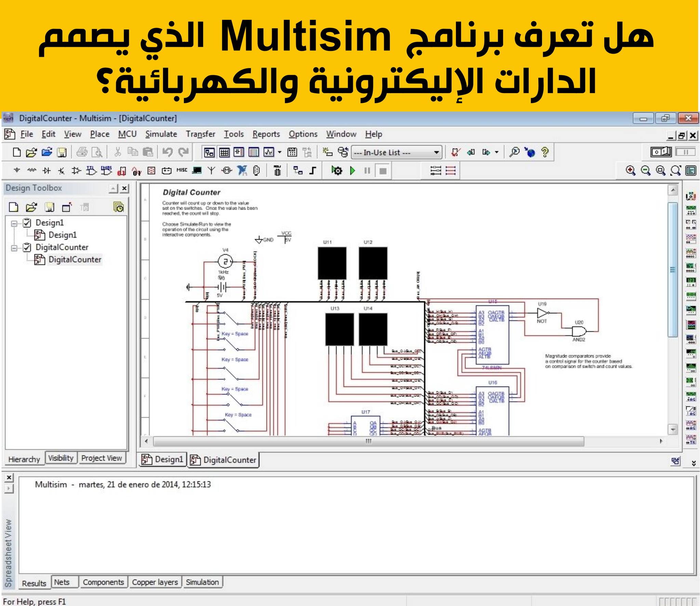Click the schematic vertical scrollbar thumb
Screen dimensions: 700x606
(x=673, y=269)
